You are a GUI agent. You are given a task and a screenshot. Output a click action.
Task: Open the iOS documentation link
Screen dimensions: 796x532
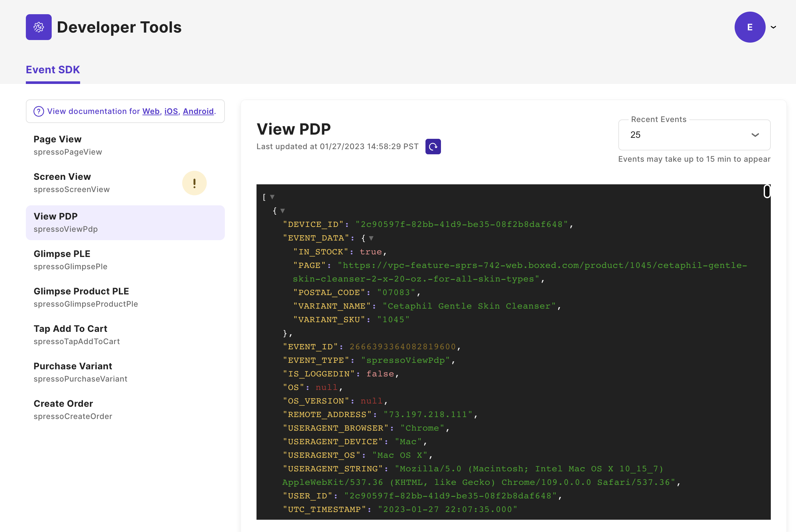tap(171, 111)
